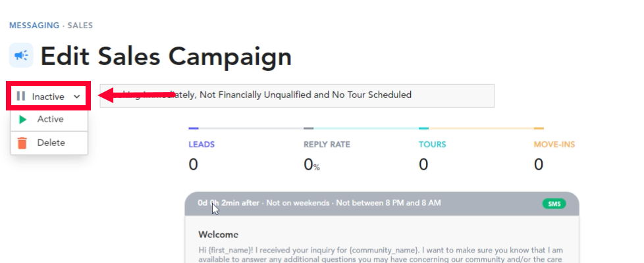The height and width of the screenshot is (263, 644).
Task: Click the green play icon for Active
Action: tap(22, 120)
